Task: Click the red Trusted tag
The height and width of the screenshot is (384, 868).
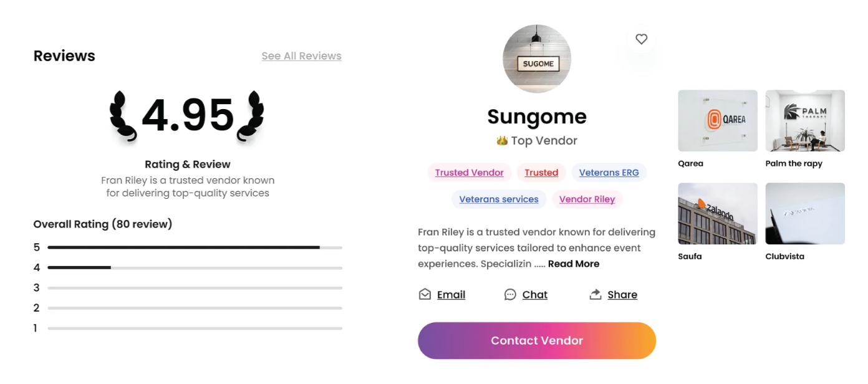Action: click(541, 173)
